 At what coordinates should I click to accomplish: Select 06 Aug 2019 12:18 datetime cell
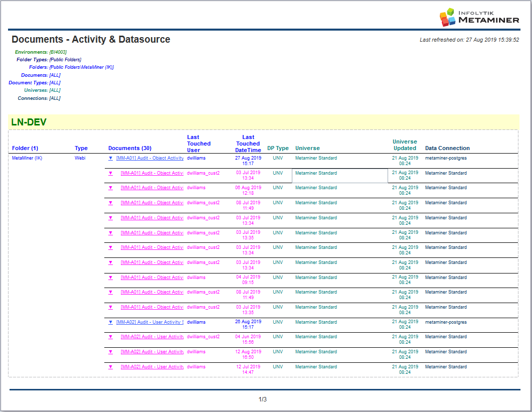248,190
